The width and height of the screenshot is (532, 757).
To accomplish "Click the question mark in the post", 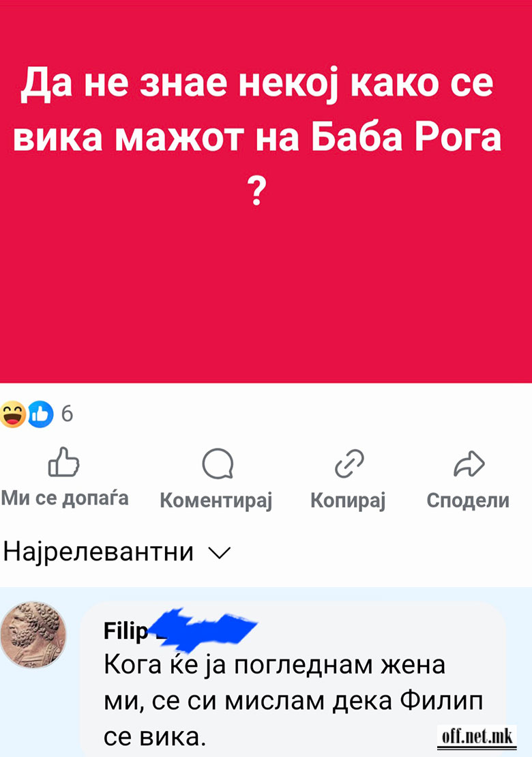I will (x=257, y=190).
